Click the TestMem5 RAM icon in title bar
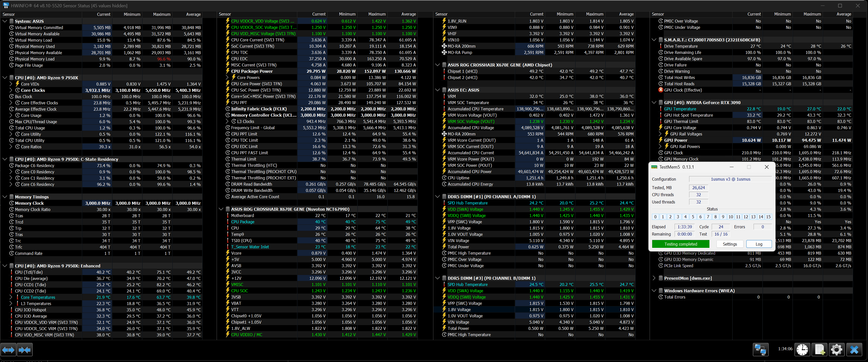 [x=654, y=167]
